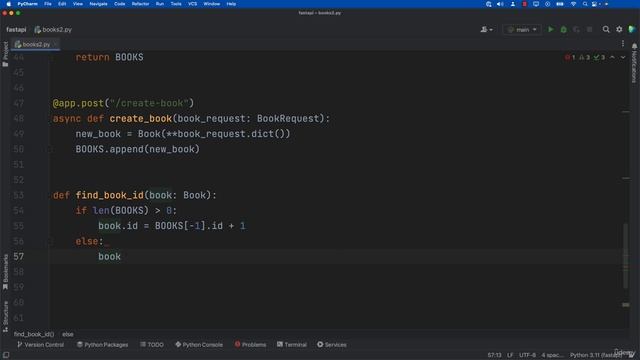Open the View menu
The image size is (640, 360).
(x=78, y=4)
